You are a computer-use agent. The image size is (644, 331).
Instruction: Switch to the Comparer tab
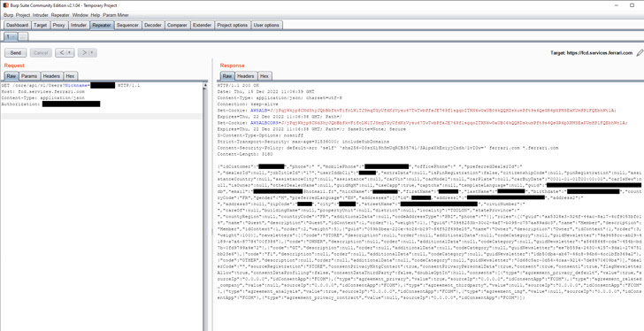[x=177, y=25]
